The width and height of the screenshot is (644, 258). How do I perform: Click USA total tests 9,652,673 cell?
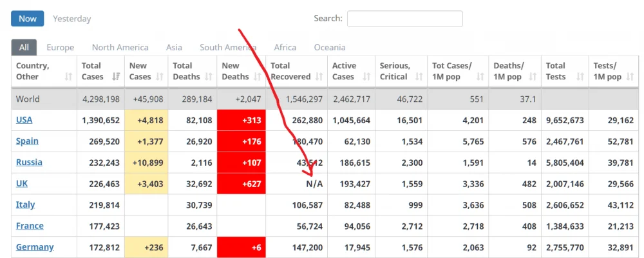pos(565,120)
